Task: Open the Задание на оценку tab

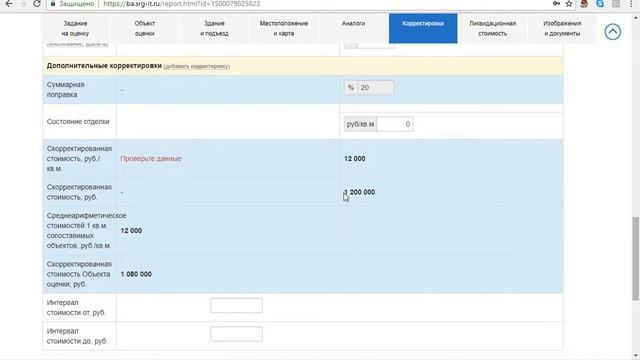Action: (75, 28)
